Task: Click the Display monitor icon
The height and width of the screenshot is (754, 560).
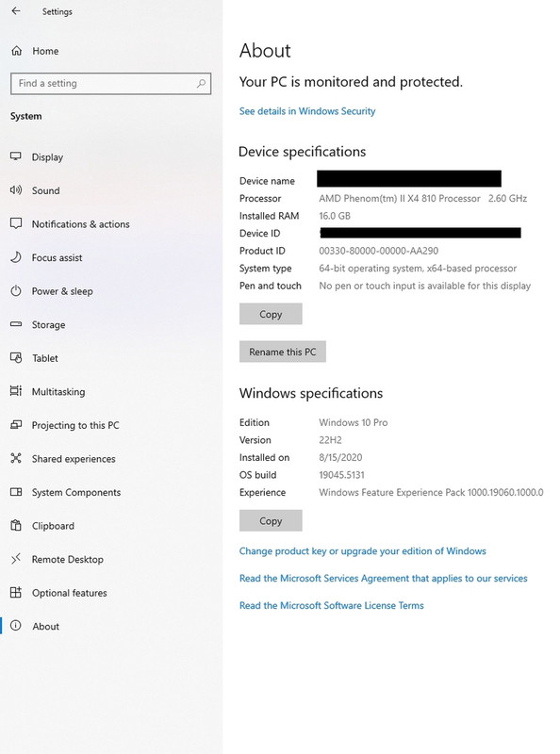Action: click(x=16, y=156)
